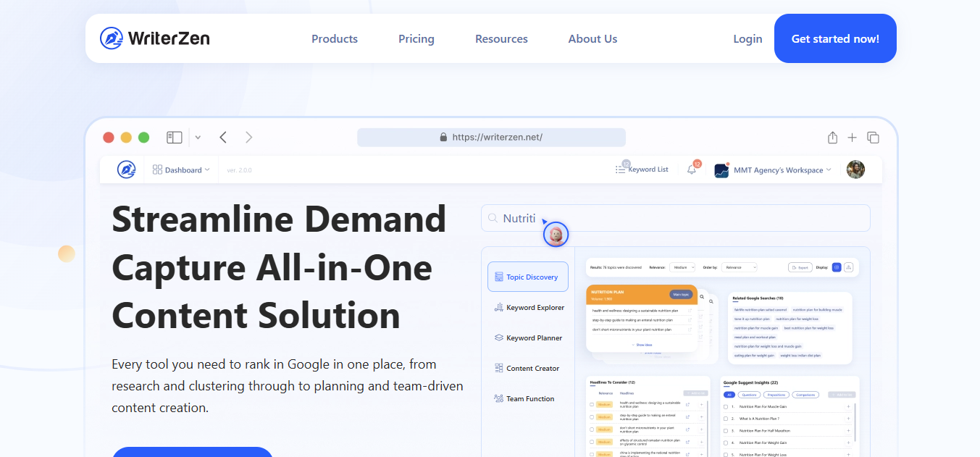
Task: Check 'Nutrition Plan For Muscle Gain' checkbox
Action: click(726, 406)
